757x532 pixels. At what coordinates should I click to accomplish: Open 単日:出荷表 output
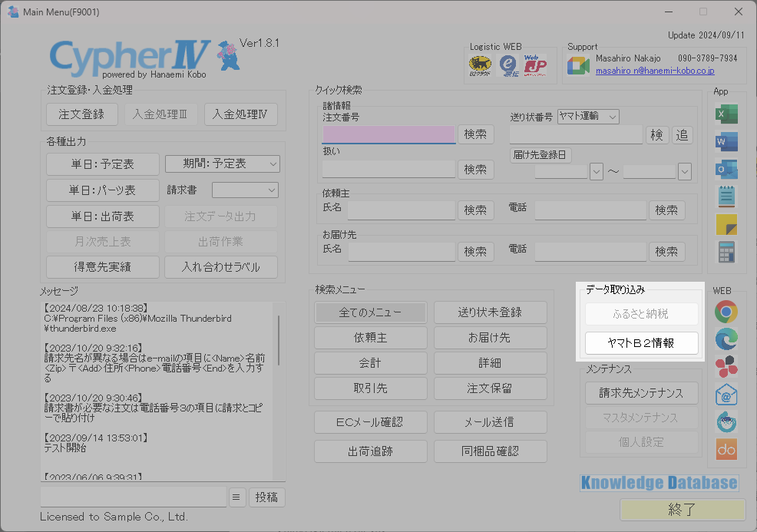102,216
